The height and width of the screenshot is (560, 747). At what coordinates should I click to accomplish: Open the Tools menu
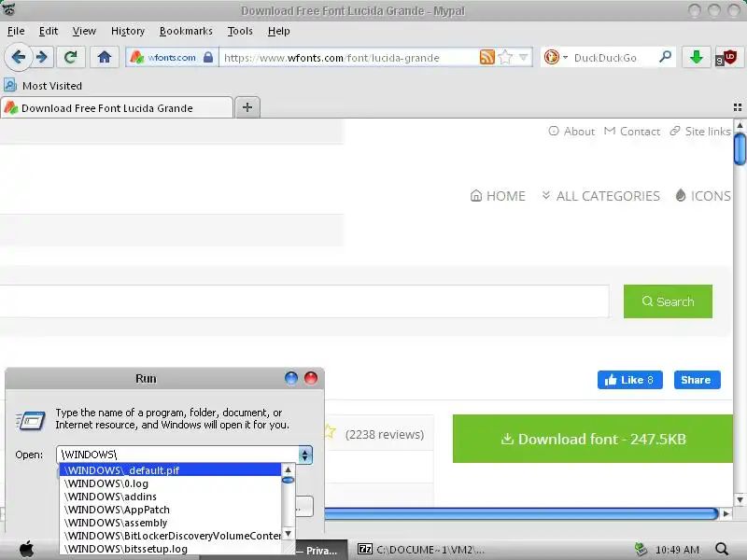click(x=240, y=31)
